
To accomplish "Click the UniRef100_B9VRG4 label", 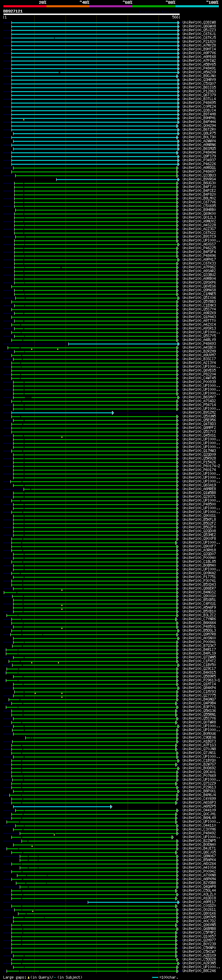I will [199, 179].
